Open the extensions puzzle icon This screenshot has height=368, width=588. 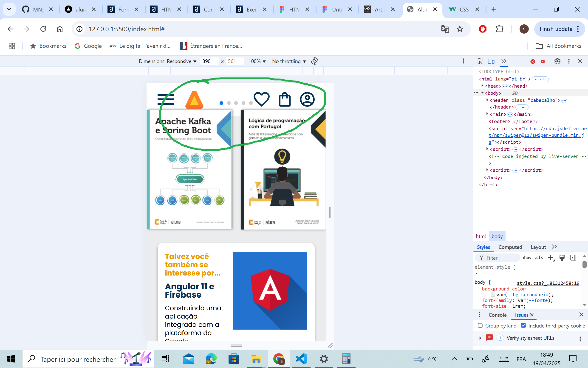(500, 29)
